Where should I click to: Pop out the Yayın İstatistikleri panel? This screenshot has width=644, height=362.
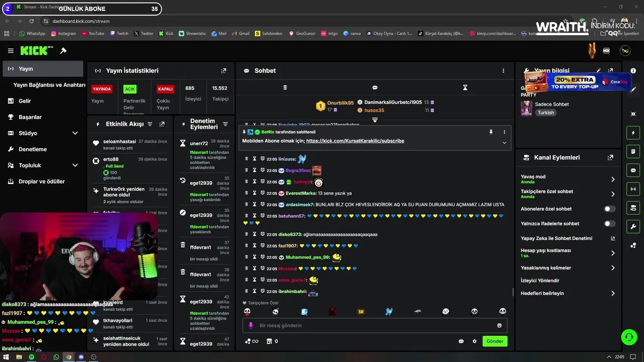(x=224, y=71)
